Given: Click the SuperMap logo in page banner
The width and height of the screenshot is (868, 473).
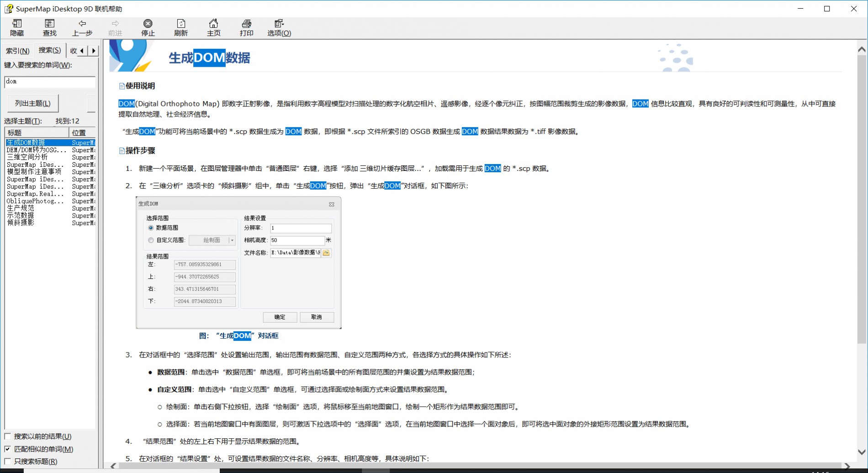Looking at the screenshot, I should coord(131,55).
